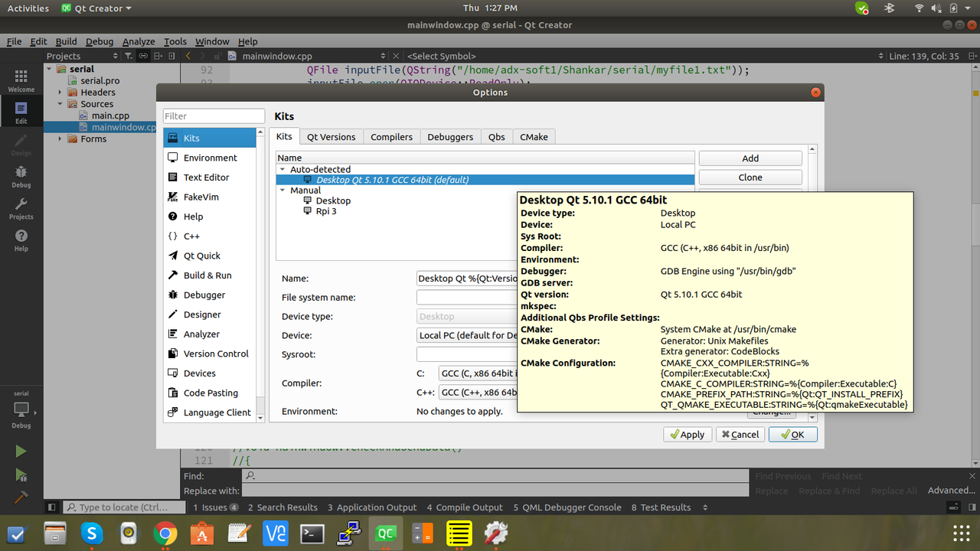Click Cancel in Options dialog
The width and height of the screenshot is (980, 551).
pyautogui.click(x=740, y=435)
